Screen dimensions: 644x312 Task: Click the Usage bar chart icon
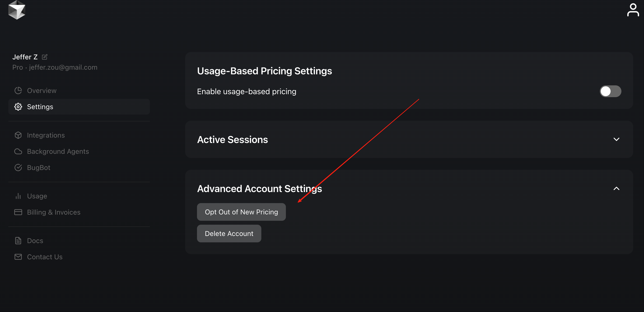coord(18,196)
